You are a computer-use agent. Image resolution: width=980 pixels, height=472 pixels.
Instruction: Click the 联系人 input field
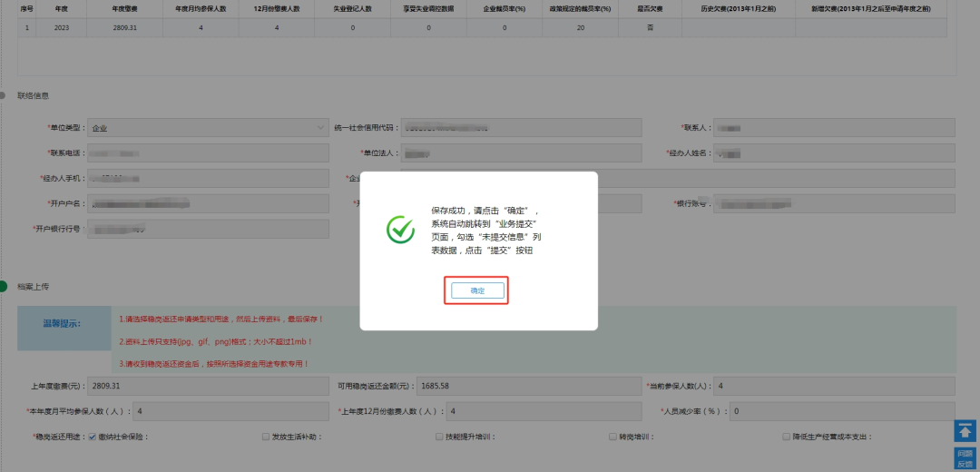pos(834,128)
